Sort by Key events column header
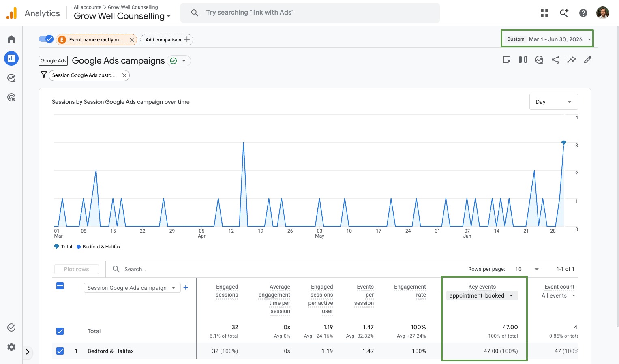Image resolution: width=619 pixels, height=364 pixels. point(482,287)
